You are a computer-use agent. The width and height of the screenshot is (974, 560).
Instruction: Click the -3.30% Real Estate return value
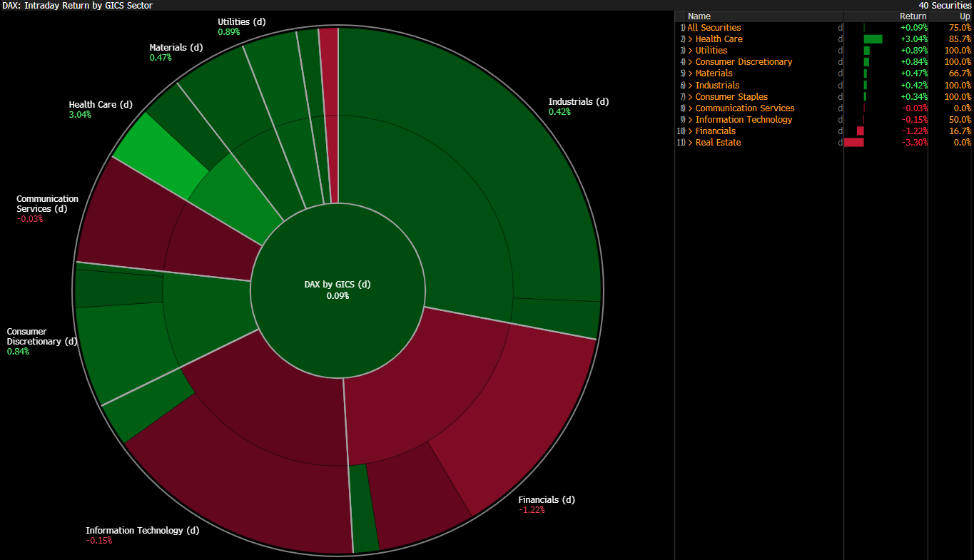914,143
